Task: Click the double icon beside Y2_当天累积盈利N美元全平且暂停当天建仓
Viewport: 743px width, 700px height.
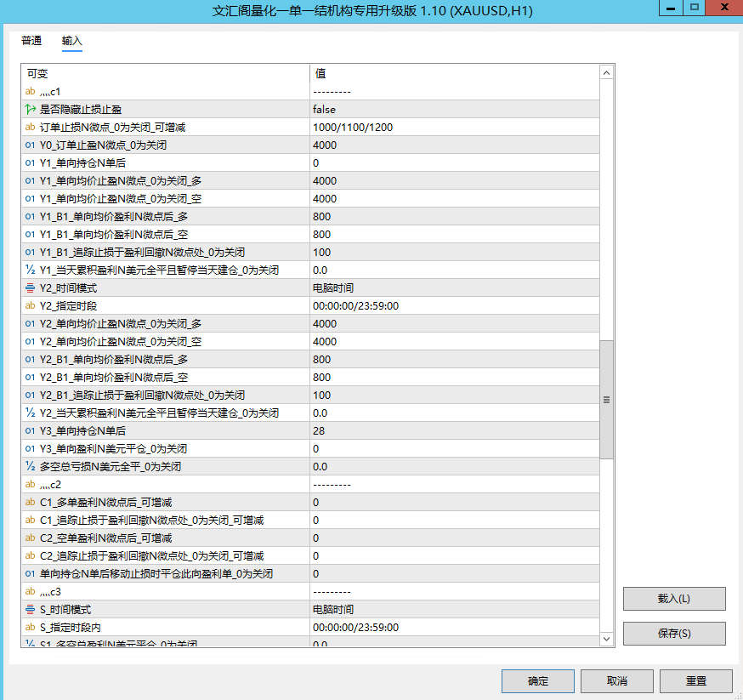Action: 31,413
